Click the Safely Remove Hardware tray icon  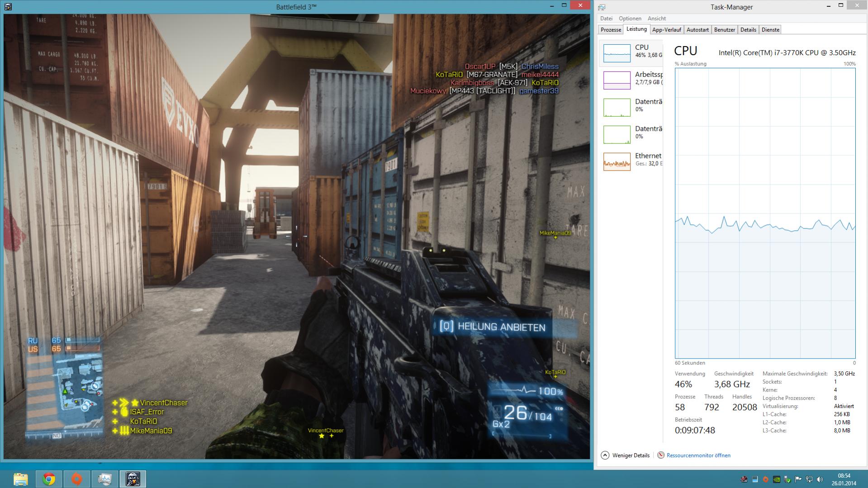tap(787, 479)
